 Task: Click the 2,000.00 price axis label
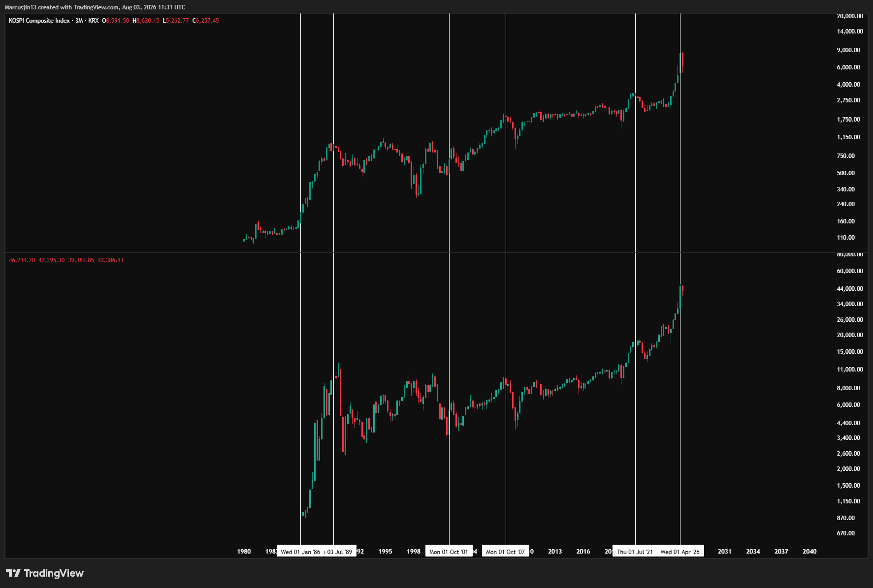point(849,469)
